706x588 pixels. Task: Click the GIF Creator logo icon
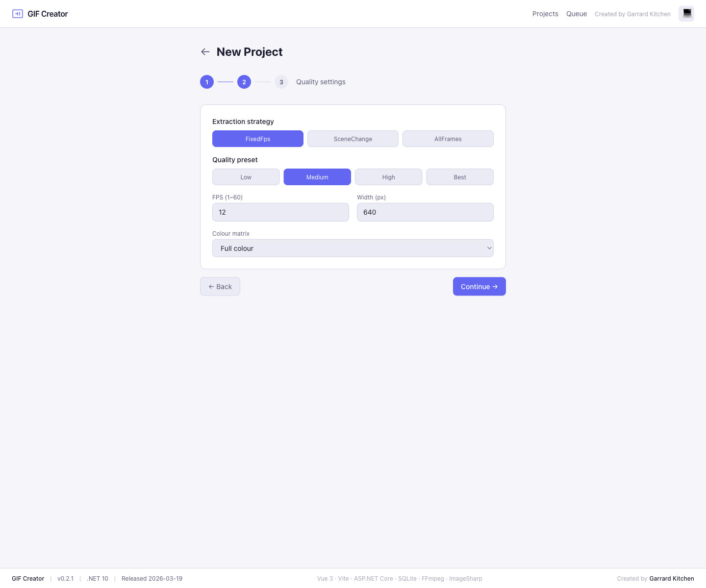point(18,14)
